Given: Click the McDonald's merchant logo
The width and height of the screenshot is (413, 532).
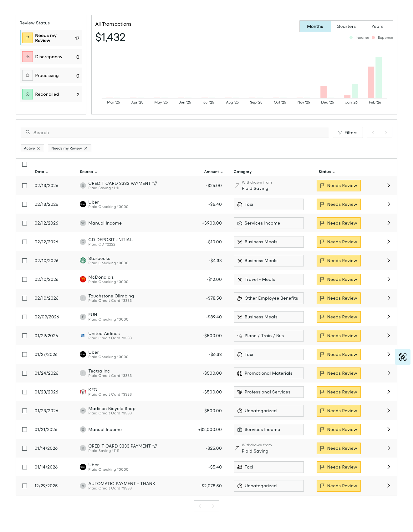Looking at the screenshot, I should pyautogui.click(x=83, y=279).
